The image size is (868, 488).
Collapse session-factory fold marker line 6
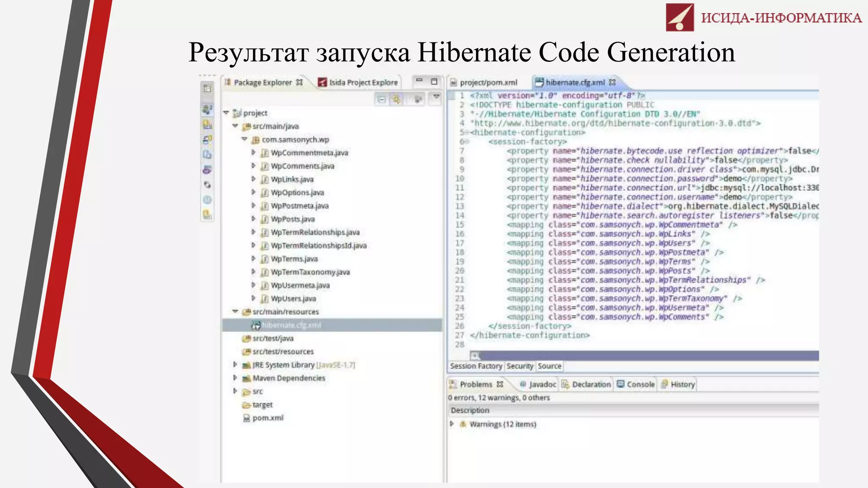coord(467,141)
